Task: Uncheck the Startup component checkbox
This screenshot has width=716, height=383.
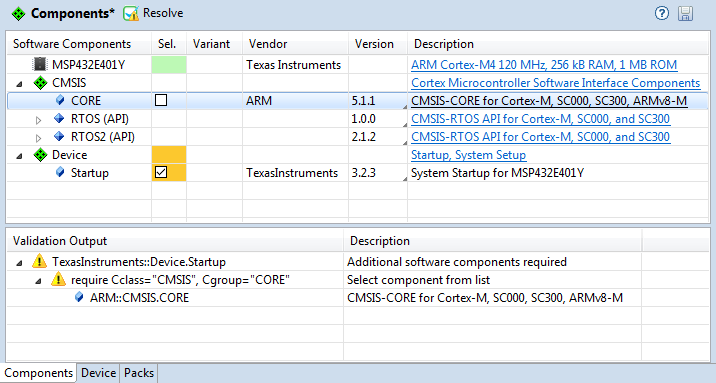Action: point(161,173)
